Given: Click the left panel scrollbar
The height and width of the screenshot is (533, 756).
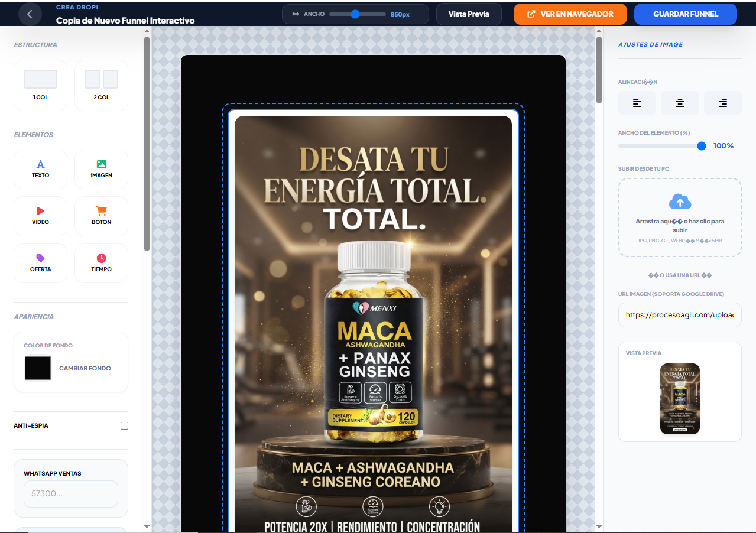Looking at the screenshot, I should 147,145.
